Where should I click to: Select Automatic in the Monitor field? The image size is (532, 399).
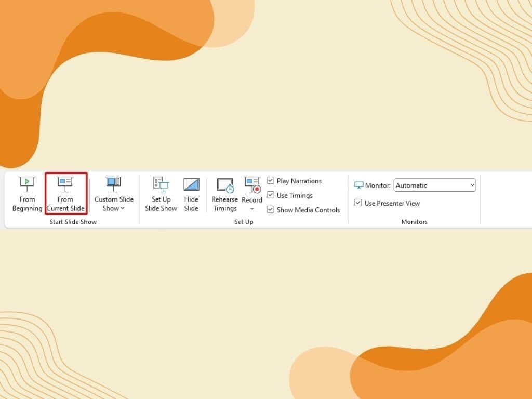tap(435, 185)
